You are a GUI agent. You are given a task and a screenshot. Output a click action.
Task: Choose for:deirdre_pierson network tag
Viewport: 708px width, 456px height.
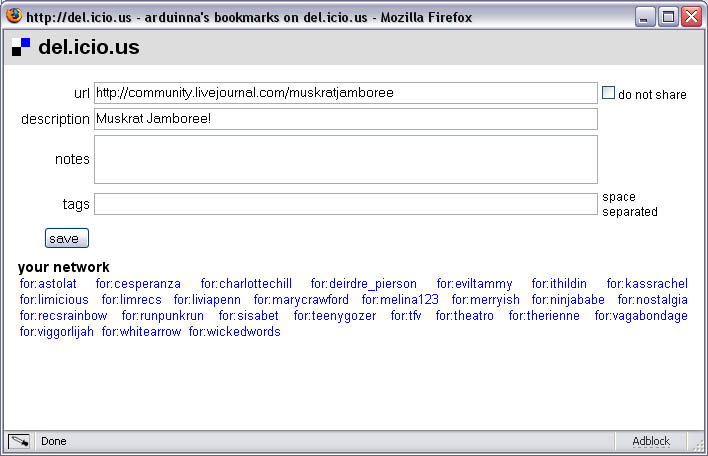(x=363, y=284)
